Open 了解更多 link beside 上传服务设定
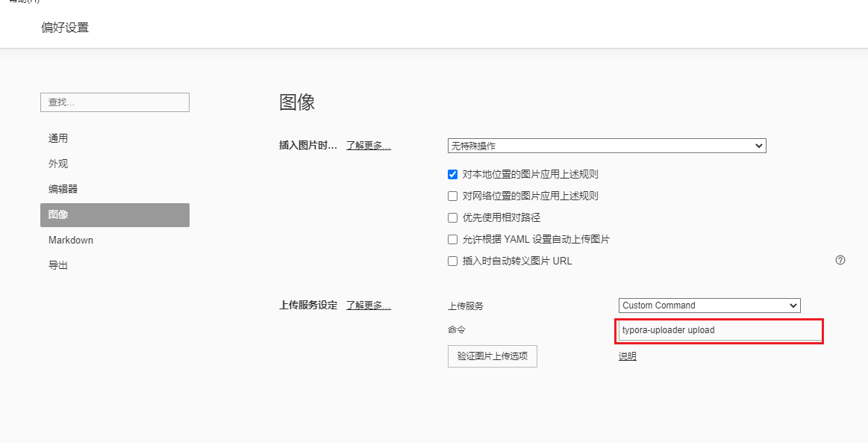The image size is (868, 443). [369, 305]
